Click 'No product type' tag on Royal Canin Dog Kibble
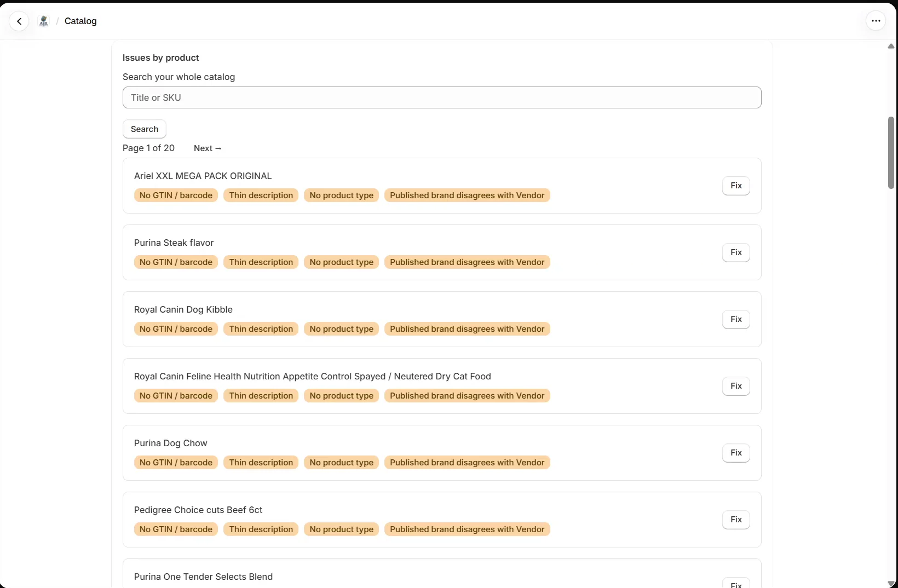Screen dimensions: 898x588 tap(342, 329)
